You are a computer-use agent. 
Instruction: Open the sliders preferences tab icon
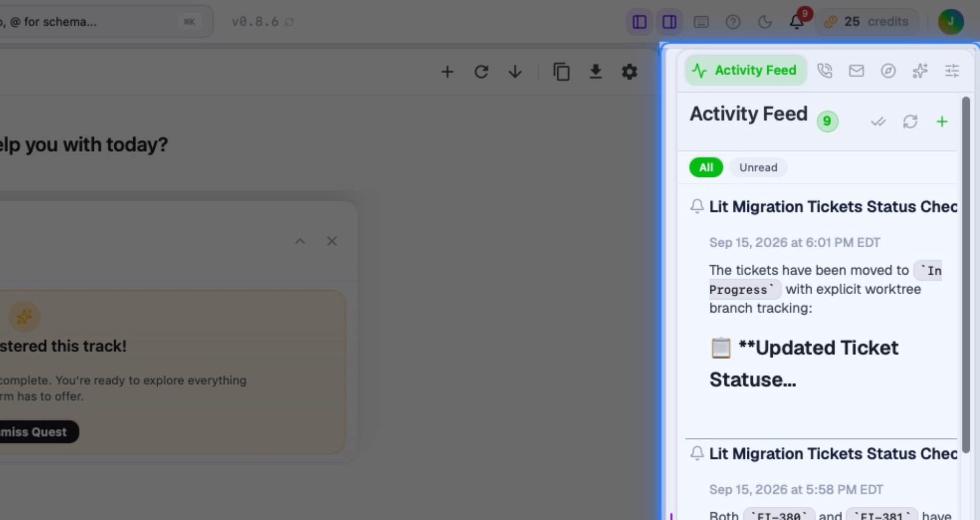tap(952, 70)
